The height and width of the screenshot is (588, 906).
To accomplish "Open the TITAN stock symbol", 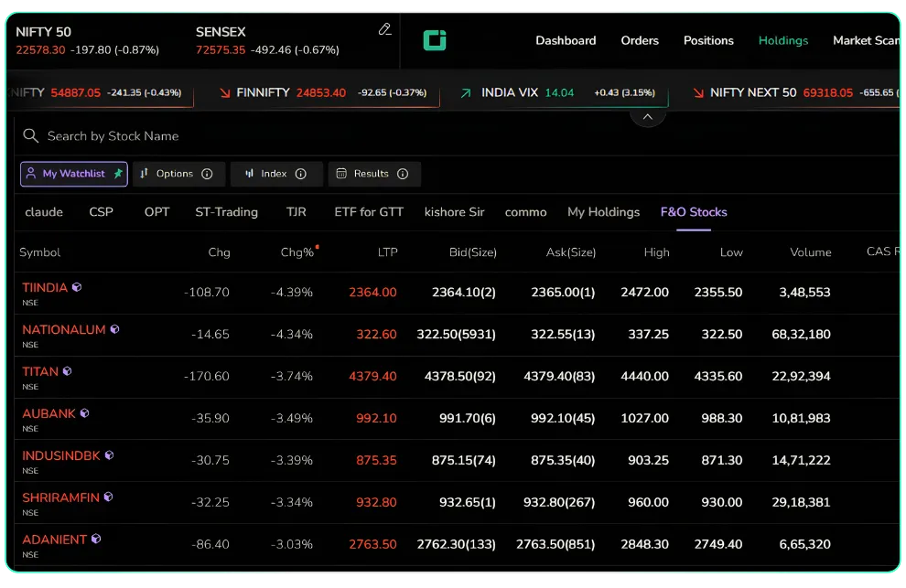I will point(40,371).
